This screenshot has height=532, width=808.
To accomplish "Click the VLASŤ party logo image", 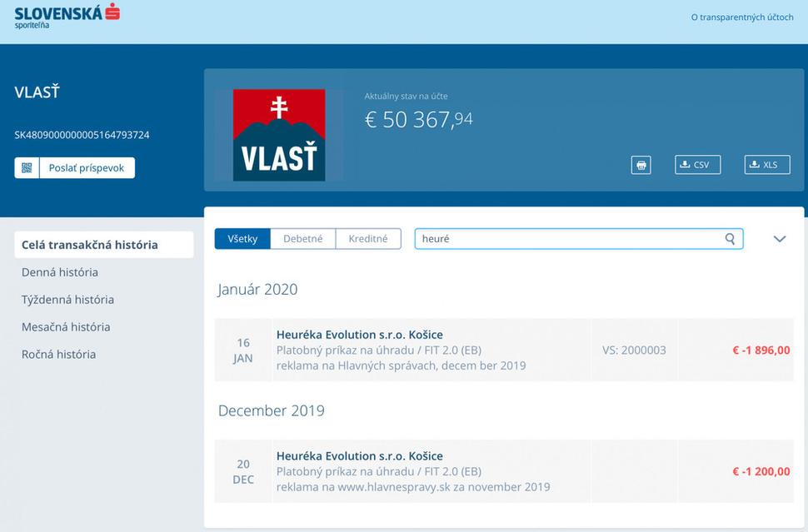I will tap(279, 135).
